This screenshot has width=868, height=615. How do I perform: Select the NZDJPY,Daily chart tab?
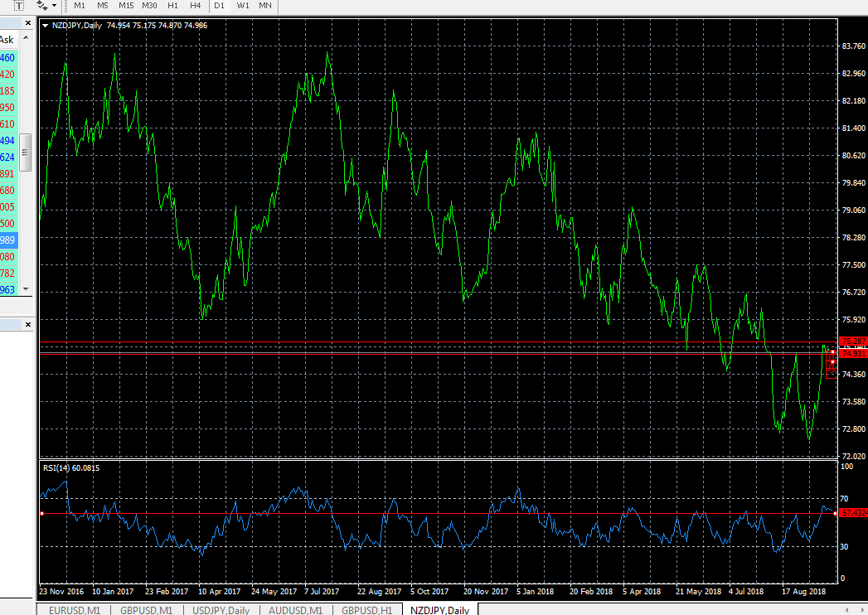[440, 610]
